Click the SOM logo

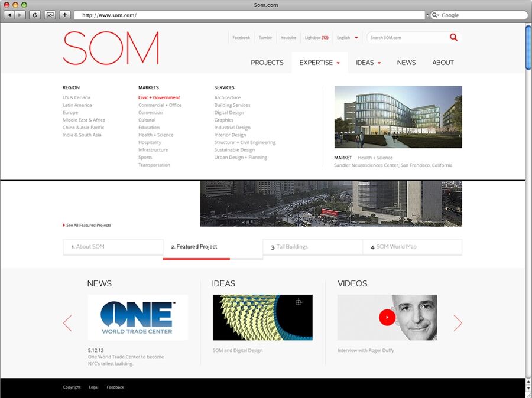tap(111, 48)
